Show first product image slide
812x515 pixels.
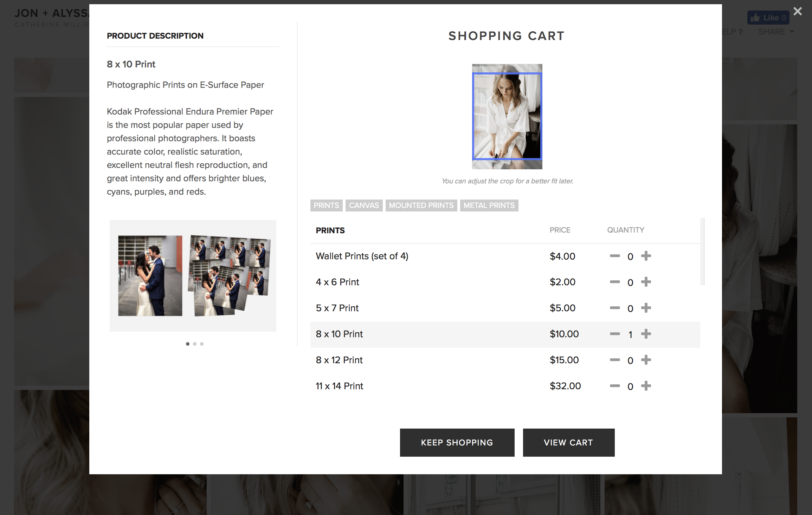(188, 344)
